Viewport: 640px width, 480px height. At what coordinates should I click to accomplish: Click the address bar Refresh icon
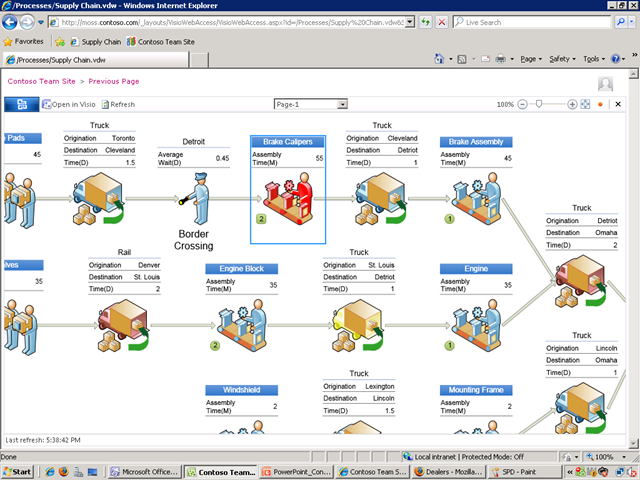[x=425, y=22]
